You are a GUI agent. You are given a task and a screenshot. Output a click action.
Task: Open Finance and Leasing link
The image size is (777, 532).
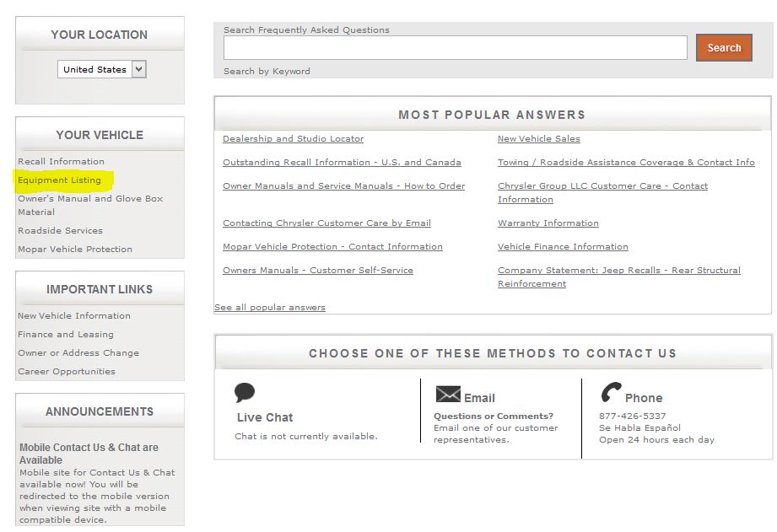[66, 335]
